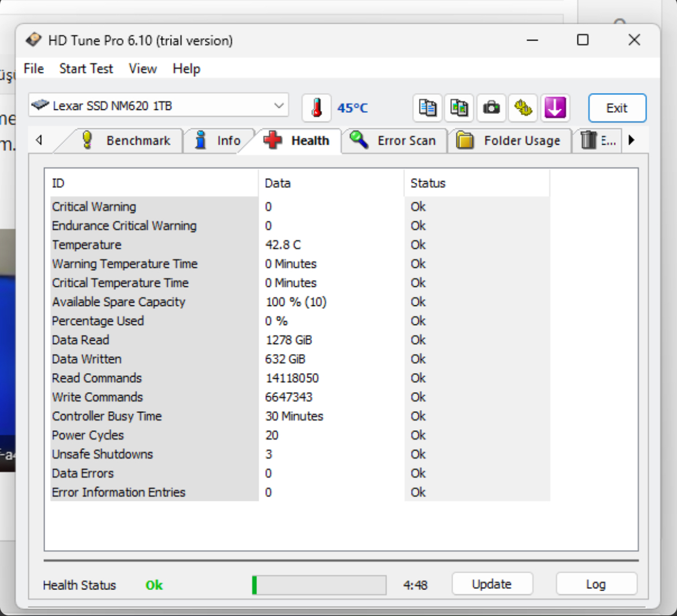Select the Power Cycles row
Viewport: 677px width, 616px height.
pyautogui.click(x=300, y=435)
